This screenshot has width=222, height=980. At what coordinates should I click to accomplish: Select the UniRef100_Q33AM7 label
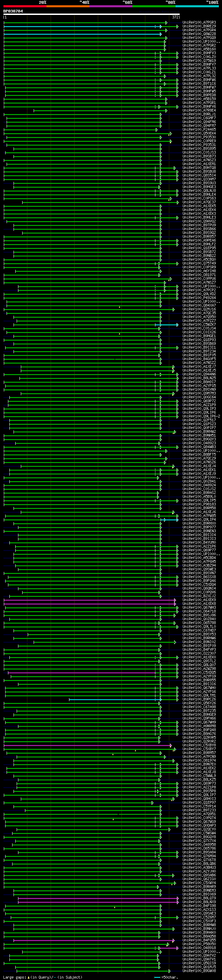pos(199,179)
